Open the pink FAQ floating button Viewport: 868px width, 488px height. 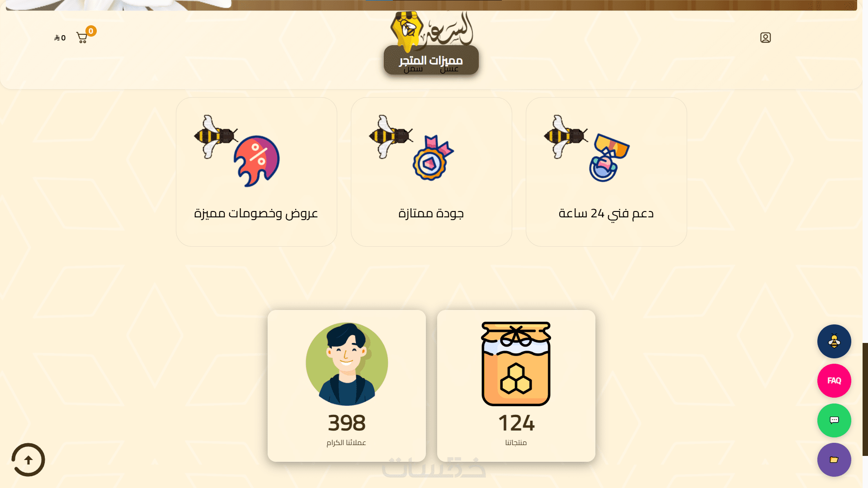point(834,380)
